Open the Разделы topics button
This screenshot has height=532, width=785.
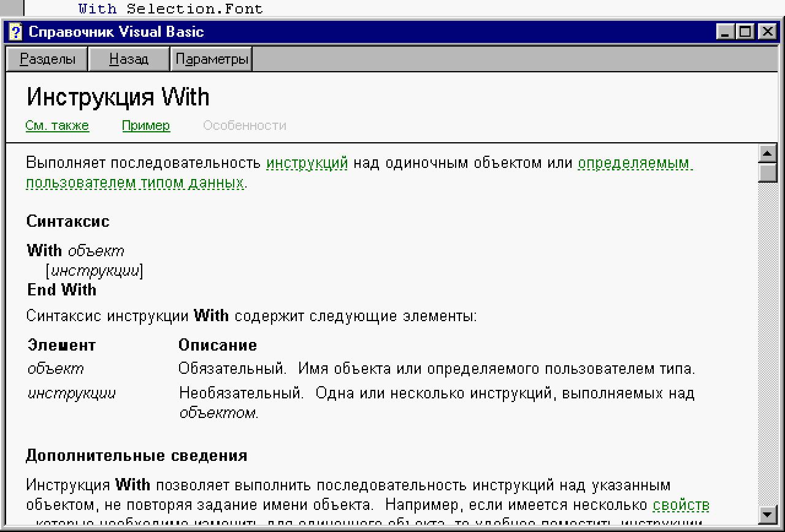(47, 59)
